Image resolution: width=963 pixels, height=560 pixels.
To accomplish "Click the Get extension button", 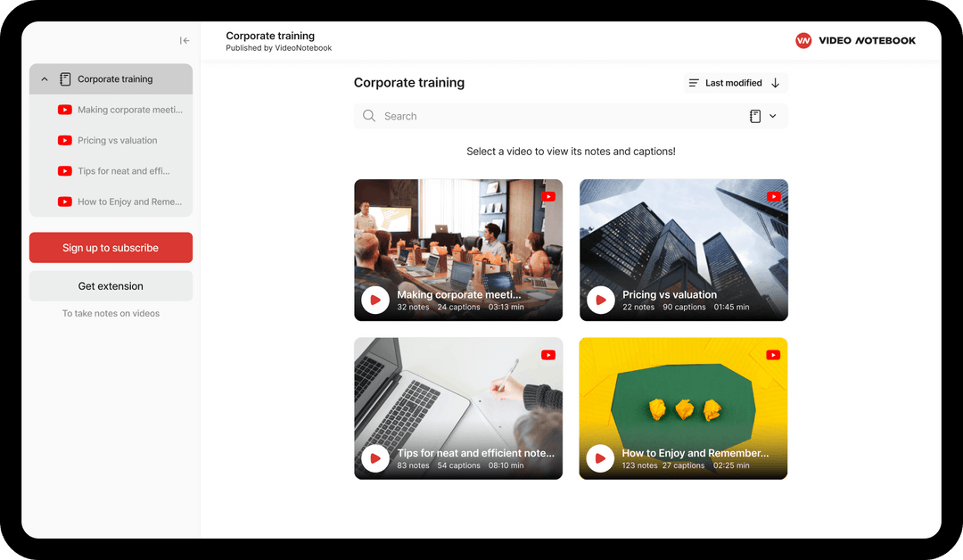I will coord(111,285).
